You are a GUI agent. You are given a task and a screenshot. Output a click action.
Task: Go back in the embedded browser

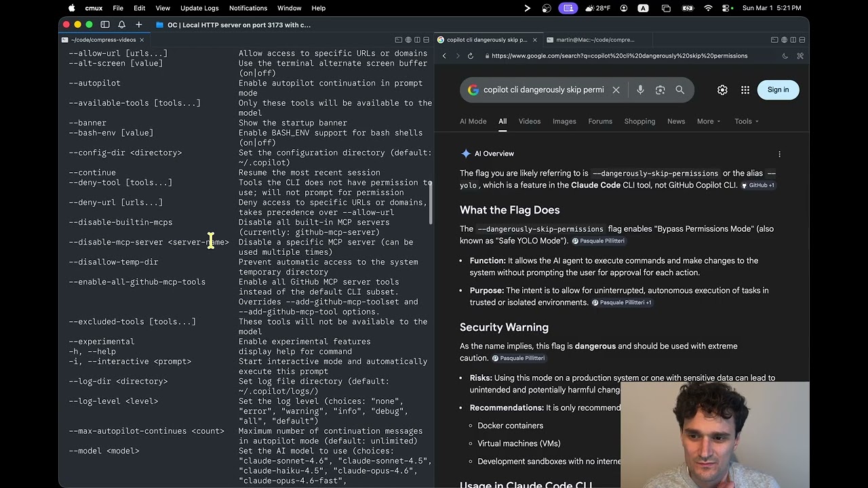point(444,56)
